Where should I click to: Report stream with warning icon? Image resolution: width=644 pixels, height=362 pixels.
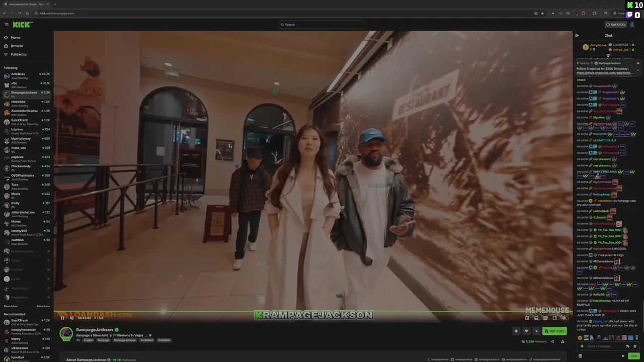562,341
